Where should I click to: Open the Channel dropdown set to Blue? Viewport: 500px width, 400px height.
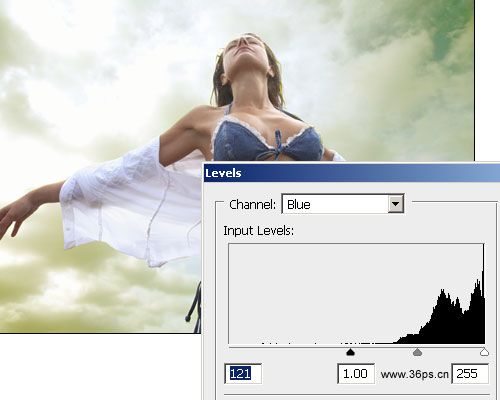point(343,204)
